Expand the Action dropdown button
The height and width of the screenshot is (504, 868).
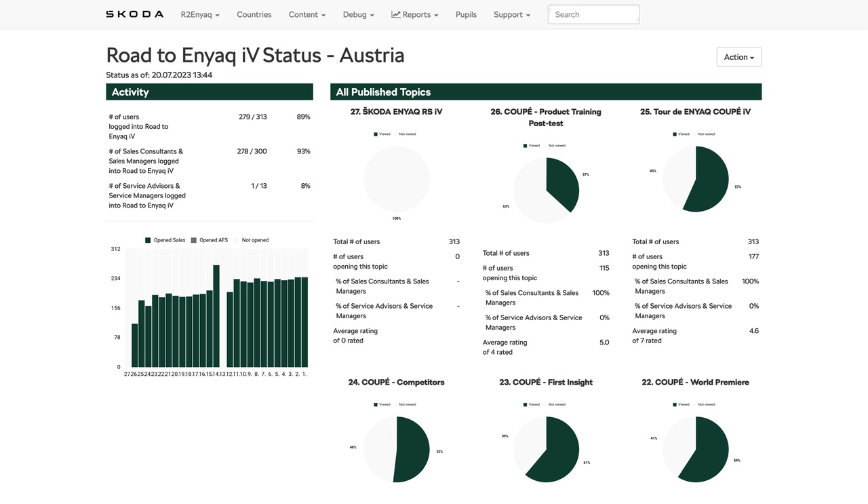[738, 57]
